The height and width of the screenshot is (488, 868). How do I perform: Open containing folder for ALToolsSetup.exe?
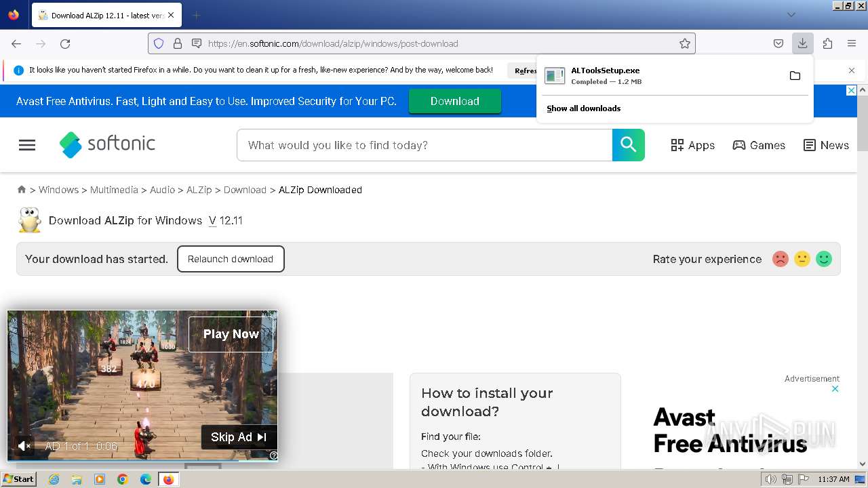[795, 75]
